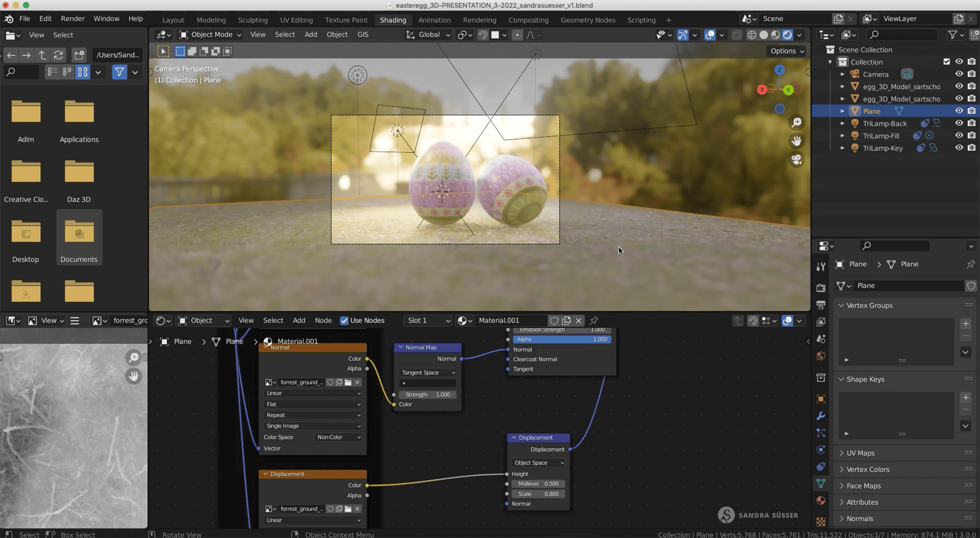Screen dimensions: 980x538
Task: Go to parent directory in file browser
Action: pyautogui.click(x=42, y=55)
